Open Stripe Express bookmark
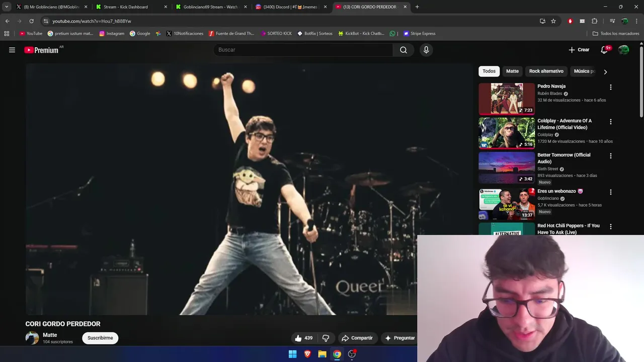The height and width of the screenshot is (362, 644). click(419, 34)
